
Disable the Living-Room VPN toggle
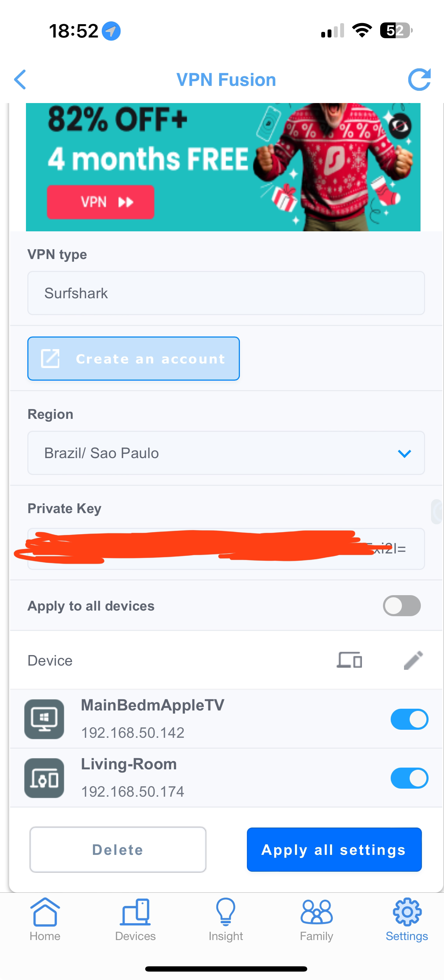pyautogui.click(x=409, y=778)
